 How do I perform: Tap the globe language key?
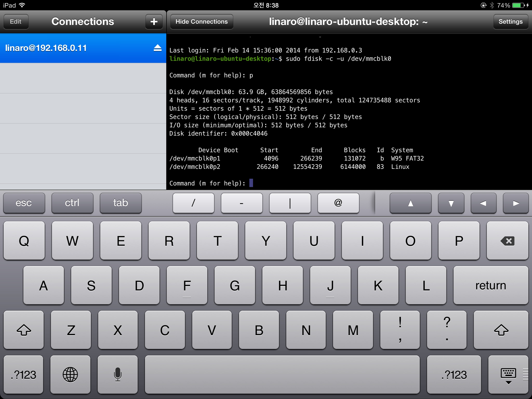tap(70, 374)
